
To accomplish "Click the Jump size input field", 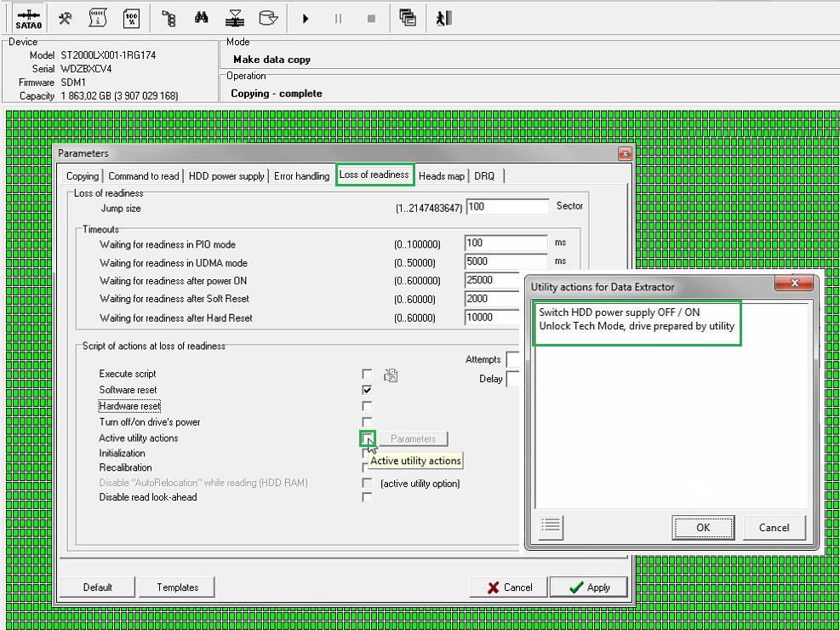I will click(506, 207).
